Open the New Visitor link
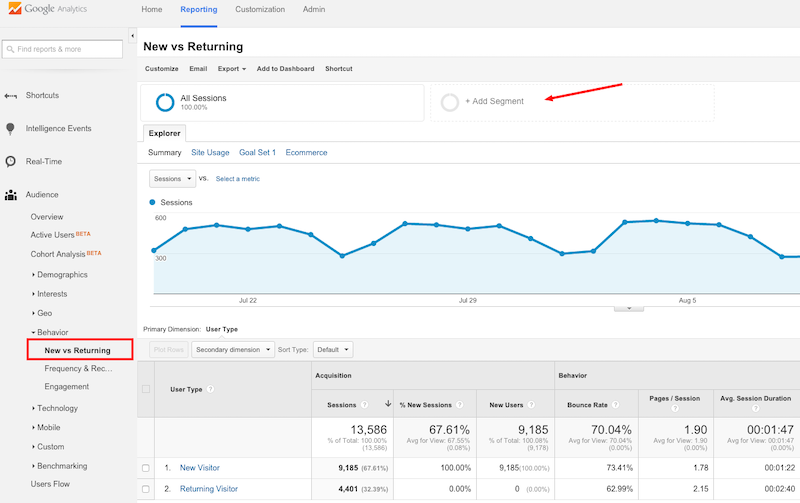Viewport: 800px width, 503px height. pos(199,468)
